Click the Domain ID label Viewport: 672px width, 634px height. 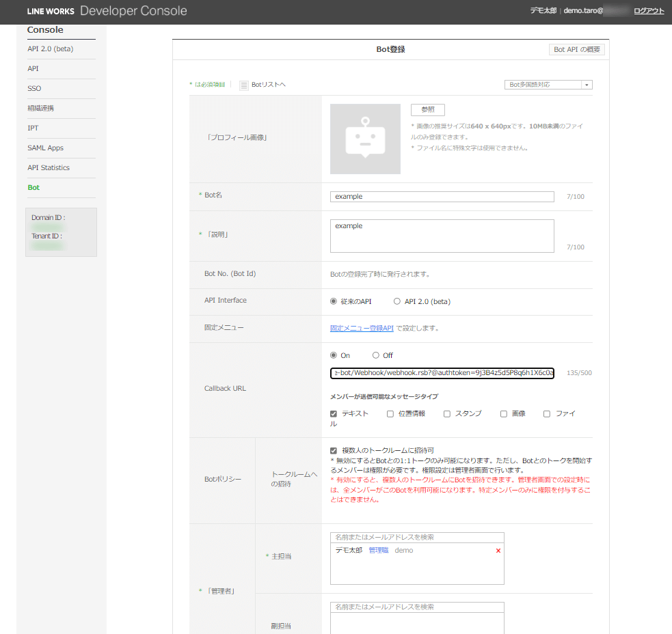point(49,218)
